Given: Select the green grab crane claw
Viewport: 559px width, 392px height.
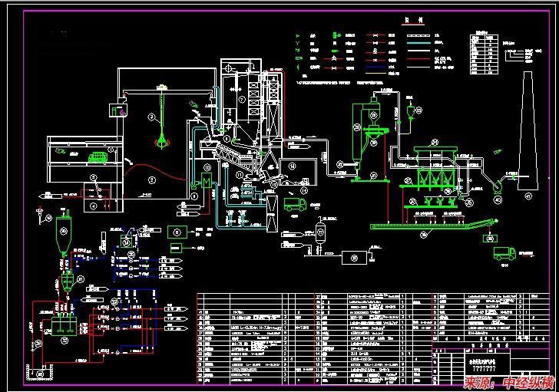Looking at the screenshot, I should 162,140.
